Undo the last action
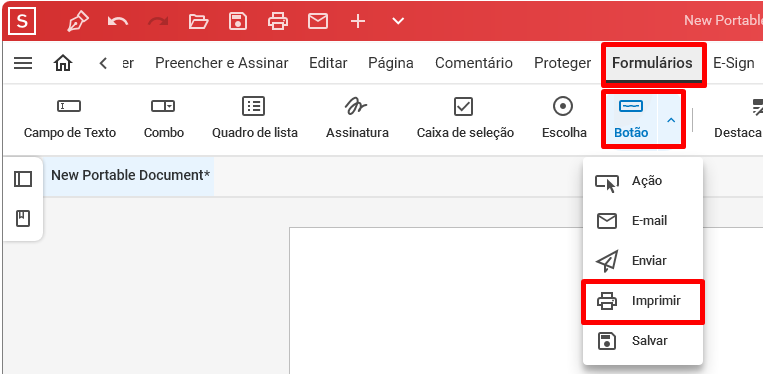763x374 pixels. coord(118,21)
